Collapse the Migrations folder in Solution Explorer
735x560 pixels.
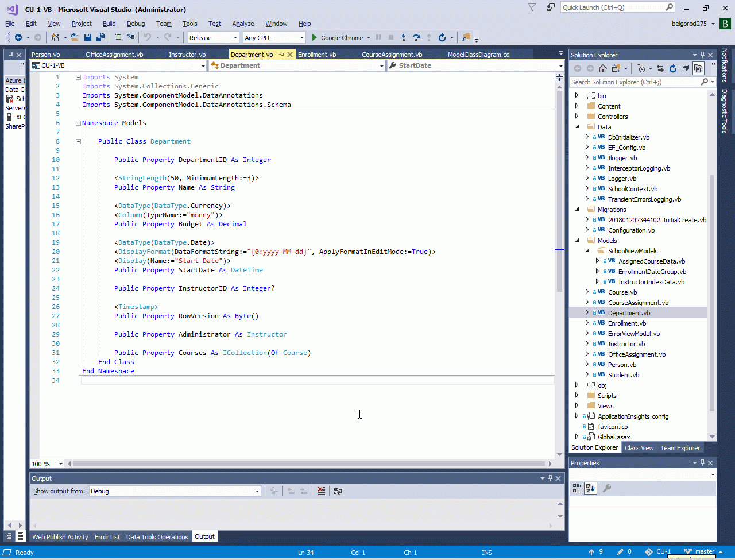(x=577, y=210)
